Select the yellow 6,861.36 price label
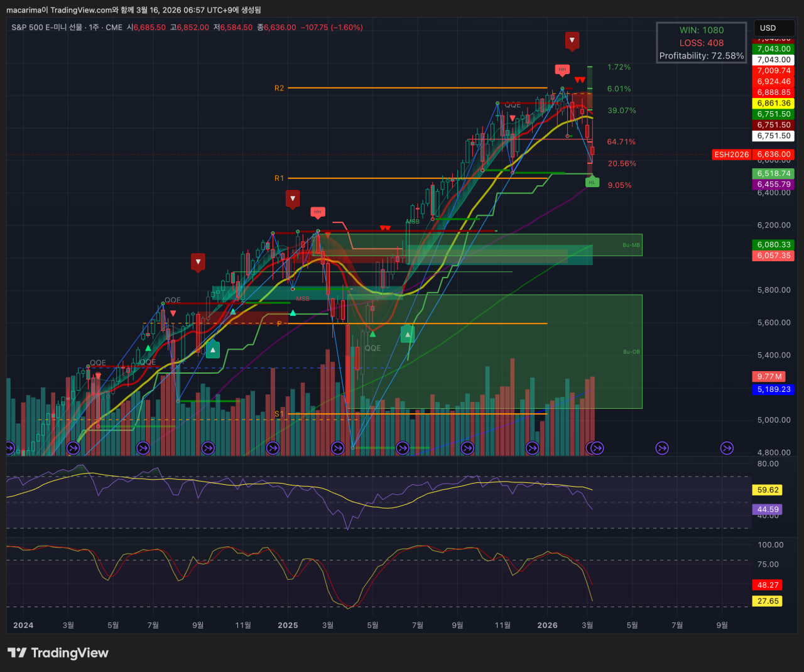The height and width of the screenshot is (672, 804). [x=773, y=104]
